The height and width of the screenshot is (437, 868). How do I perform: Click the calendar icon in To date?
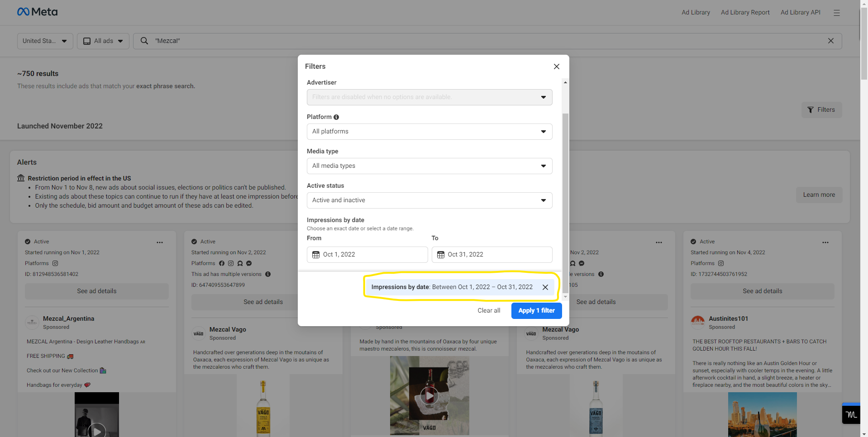441,255
